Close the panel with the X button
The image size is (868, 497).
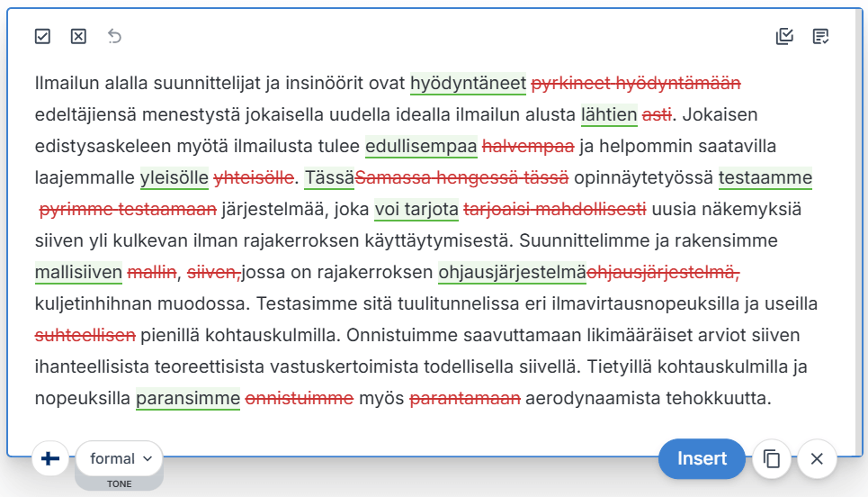817,458
